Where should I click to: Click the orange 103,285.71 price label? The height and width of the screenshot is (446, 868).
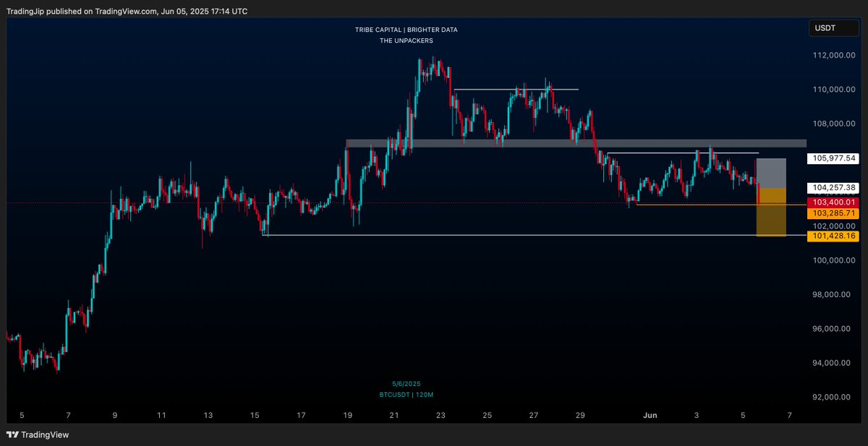click(x=833, y=214)
